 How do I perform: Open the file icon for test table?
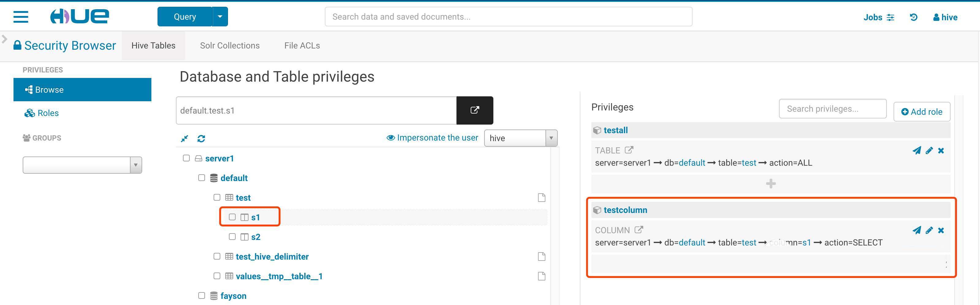541,198
